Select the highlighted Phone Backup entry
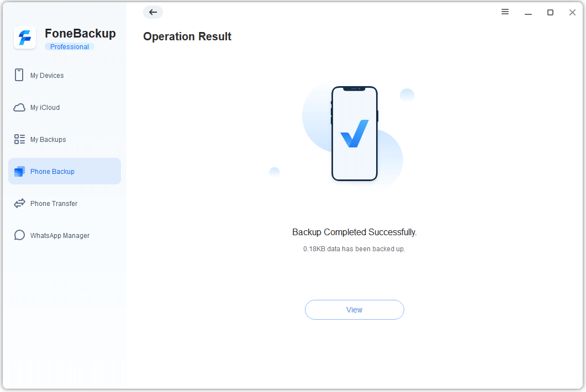Screen dimensions: 586x392 51,171
